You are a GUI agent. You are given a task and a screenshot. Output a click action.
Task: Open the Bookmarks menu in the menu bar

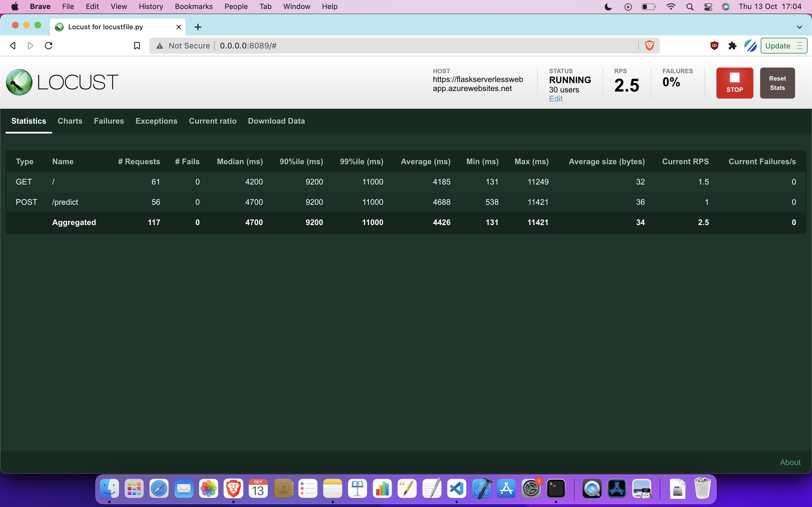click(x=194, y=7)
